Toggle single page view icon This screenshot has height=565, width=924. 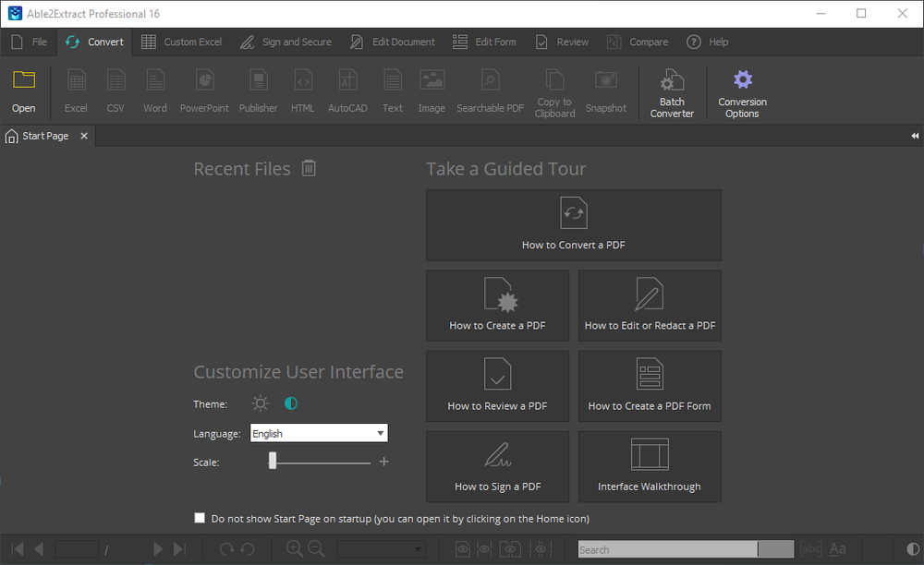coord(463,549)
